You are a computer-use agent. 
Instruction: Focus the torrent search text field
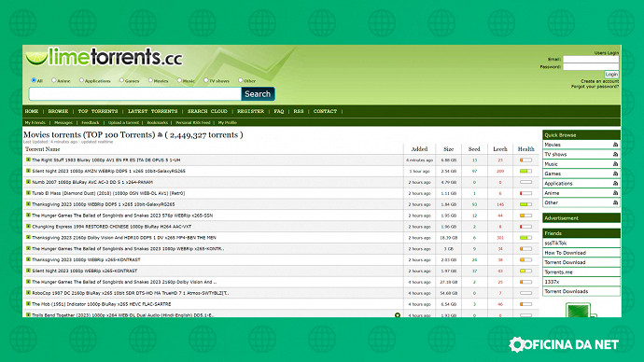pyautogui.click(x=135, y=94)
